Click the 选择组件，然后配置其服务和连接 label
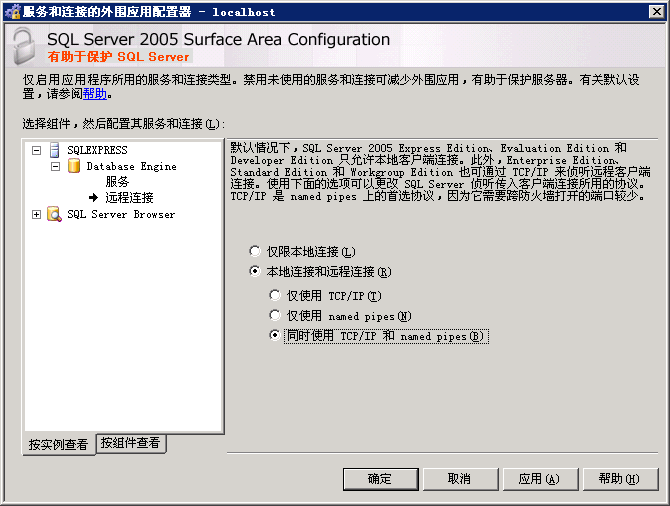670x506 pixels. pyautogui.click(x=123, y=124)
